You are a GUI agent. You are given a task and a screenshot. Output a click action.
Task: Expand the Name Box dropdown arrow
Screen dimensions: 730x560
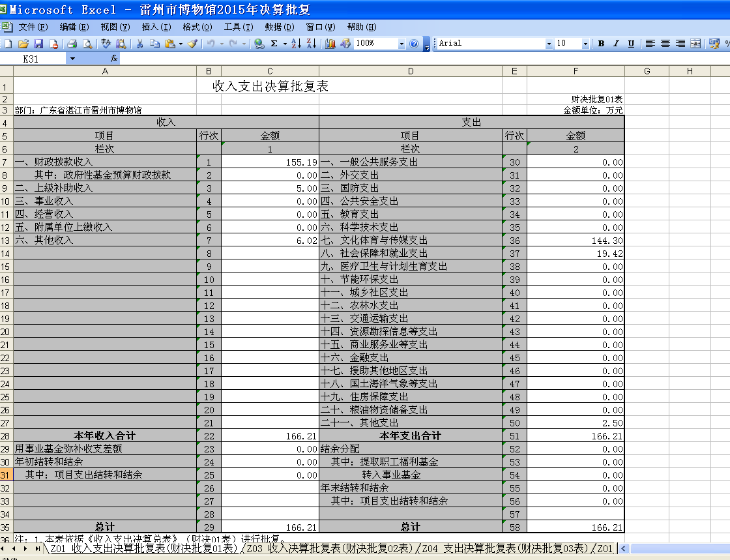coord(72,59)
